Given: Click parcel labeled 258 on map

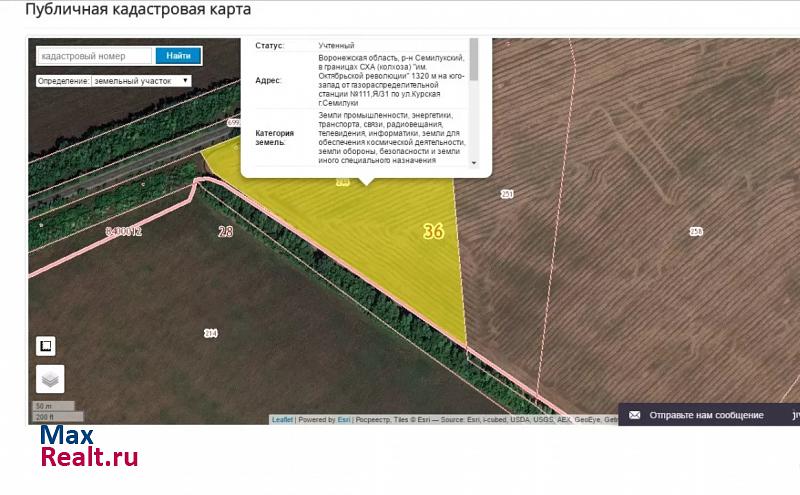Looking at the screenshot, I should click(696, 231).
